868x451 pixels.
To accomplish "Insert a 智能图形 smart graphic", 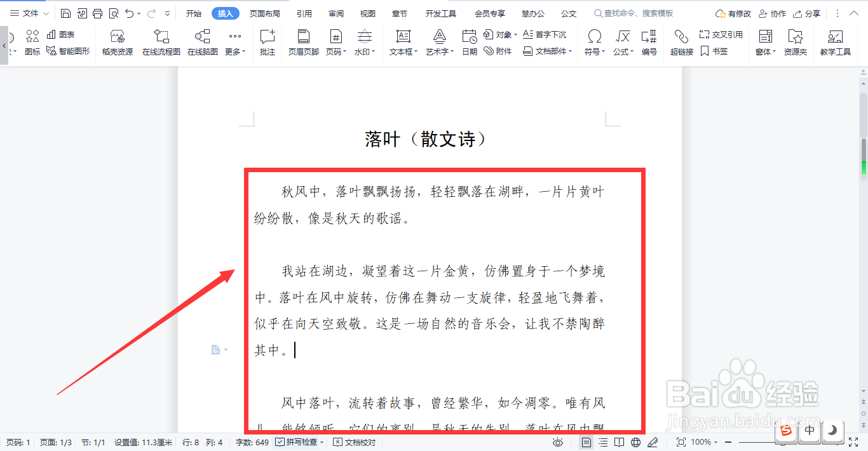I will click(x=68, y=51).
